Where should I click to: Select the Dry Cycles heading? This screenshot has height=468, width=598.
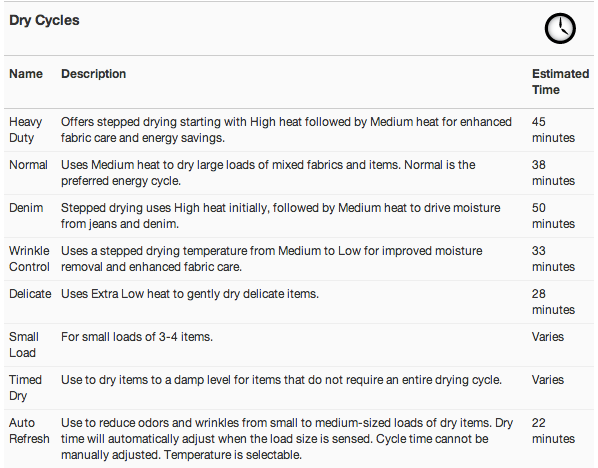tap(44, 20)
